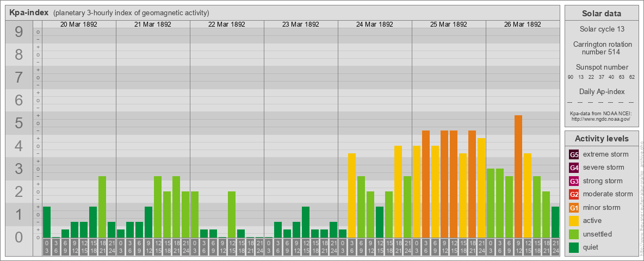Click the G1 minor storm legend icon
Image resolution: width=644 pixels, height=261 pixels.
[x=574, y=208]
